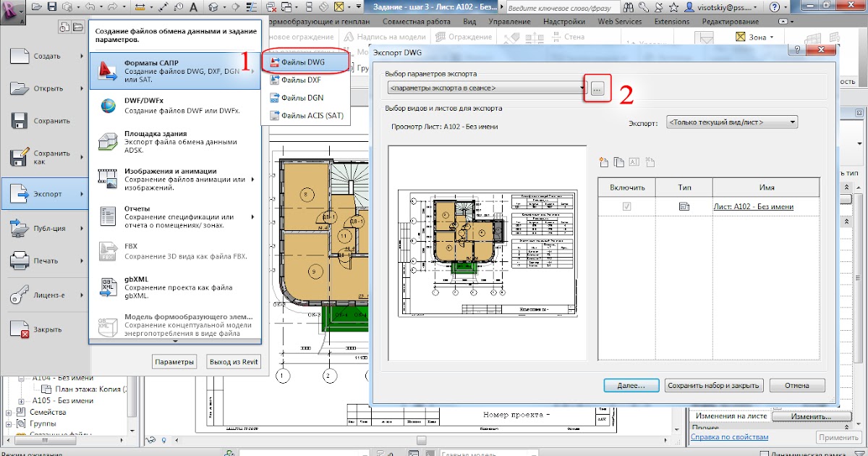This screenshot has width=868, height=456.
Task: Click the new export set icon
Action: point(605,162)
